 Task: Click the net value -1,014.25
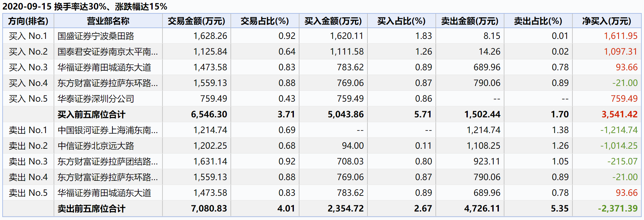(x=619, y=146)
